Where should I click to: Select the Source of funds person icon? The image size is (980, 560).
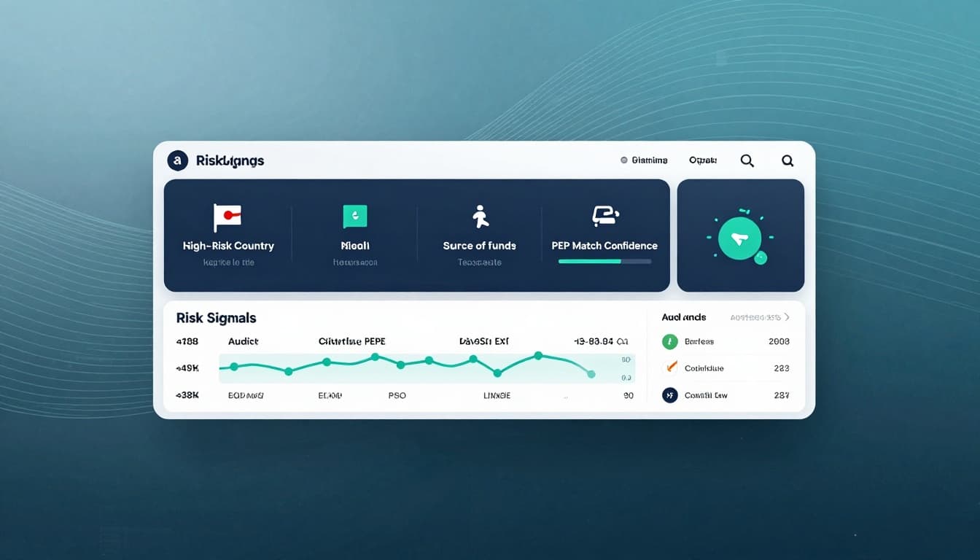tap(480, 217)
